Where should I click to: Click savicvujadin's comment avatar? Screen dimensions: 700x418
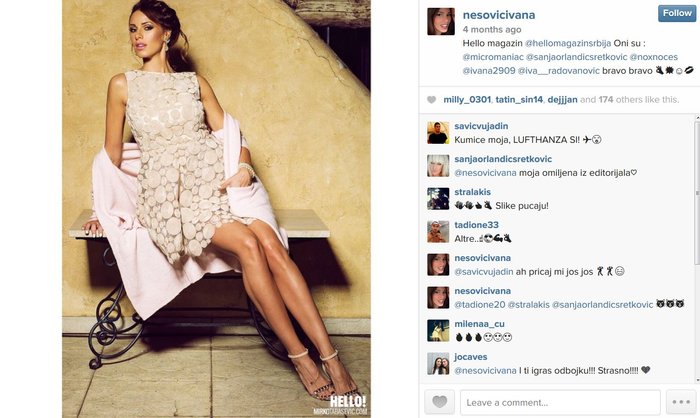point(438,133)
